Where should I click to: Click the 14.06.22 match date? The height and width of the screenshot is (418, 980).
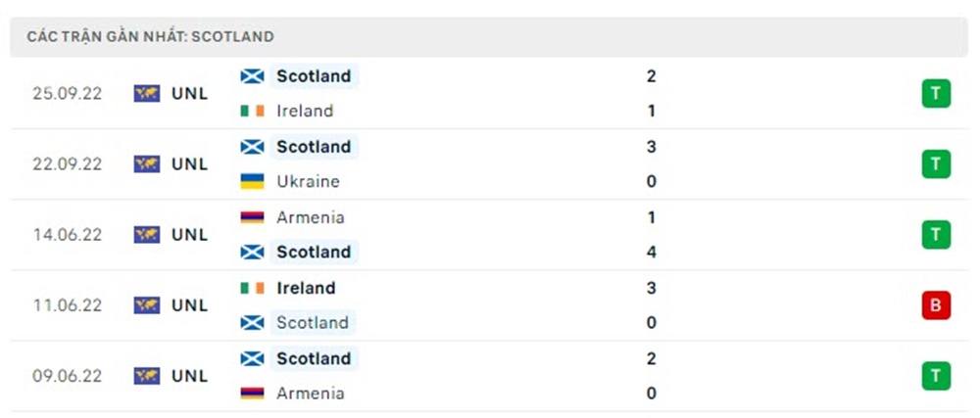pos(67,235)
